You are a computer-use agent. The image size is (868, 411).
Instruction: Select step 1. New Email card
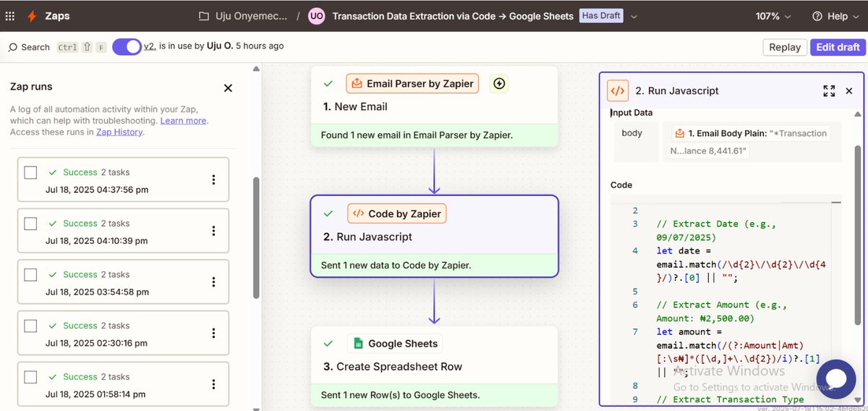tap(434, 106)
